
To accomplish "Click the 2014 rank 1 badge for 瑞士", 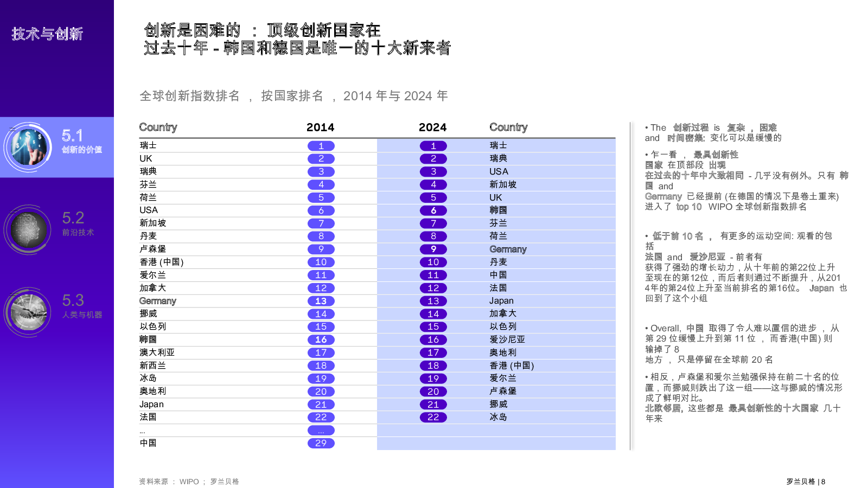I will [321, 146].
